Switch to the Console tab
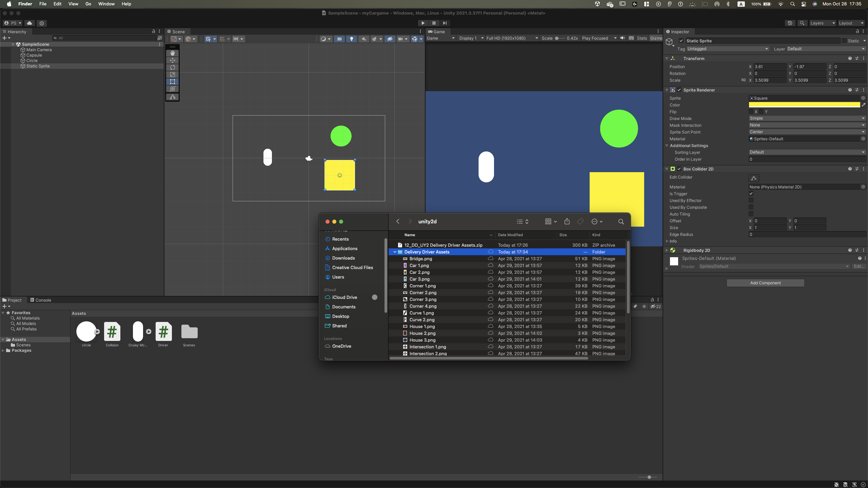The image size is (868, 488). (x=41, y=300)
